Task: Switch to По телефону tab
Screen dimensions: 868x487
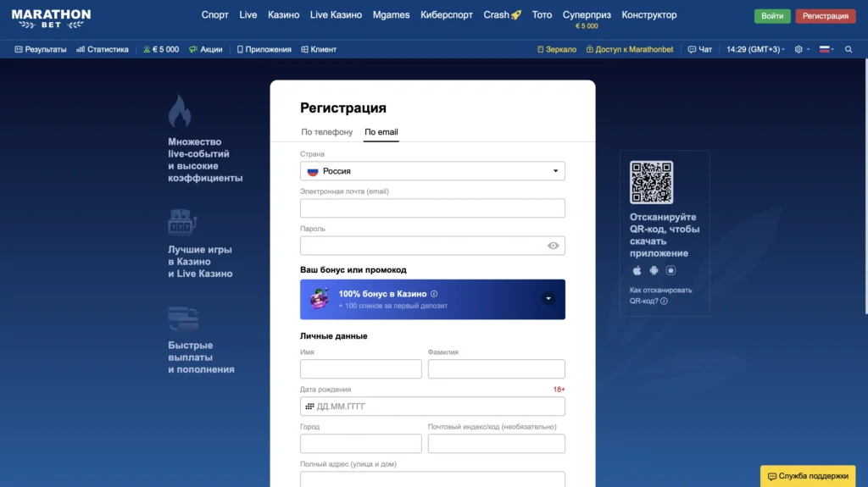Action: [x=326, y=132]
